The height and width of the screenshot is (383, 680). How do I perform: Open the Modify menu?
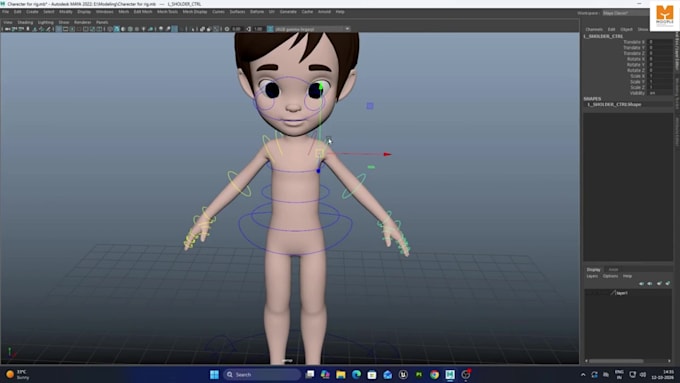click(65, 12)
